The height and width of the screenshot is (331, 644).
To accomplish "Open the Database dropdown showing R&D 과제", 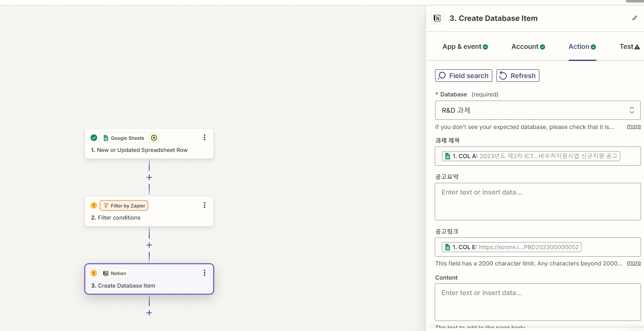I will click(x=538, y=110).
